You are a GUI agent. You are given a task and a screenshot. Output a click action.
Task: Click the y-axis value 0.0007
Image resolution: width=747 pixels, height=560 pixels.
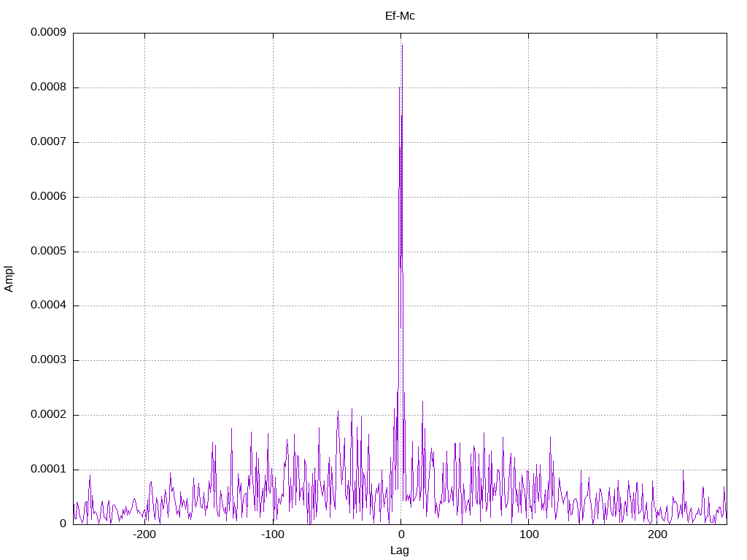click(48, 142)
